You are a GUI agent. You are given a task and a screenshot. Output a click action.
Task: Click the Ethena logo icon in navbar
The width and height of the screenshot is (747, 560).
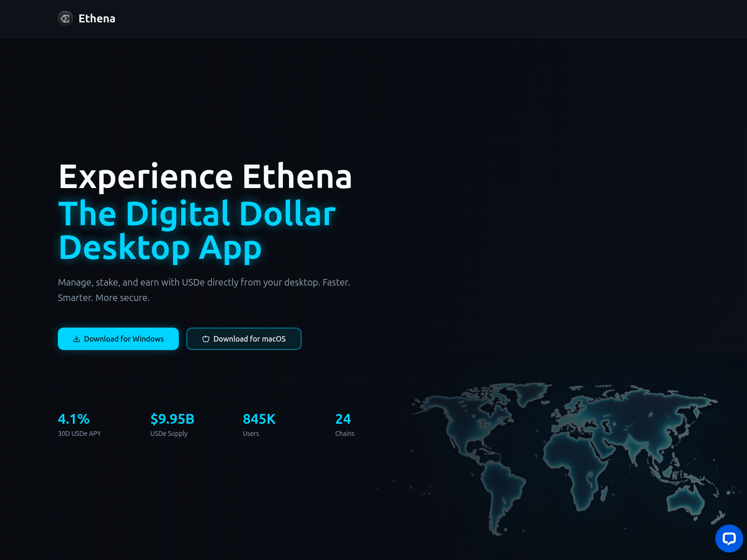pos(66,19)
